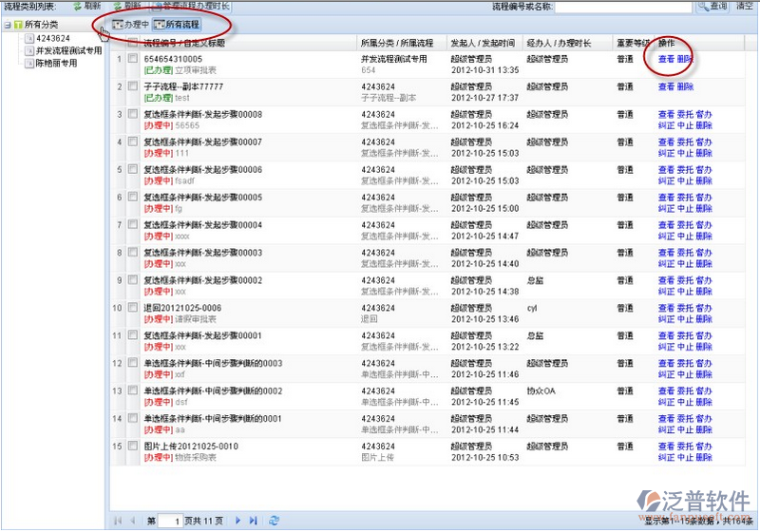
Task: Click the first page arrow in pagination
Action: point(118,521)
